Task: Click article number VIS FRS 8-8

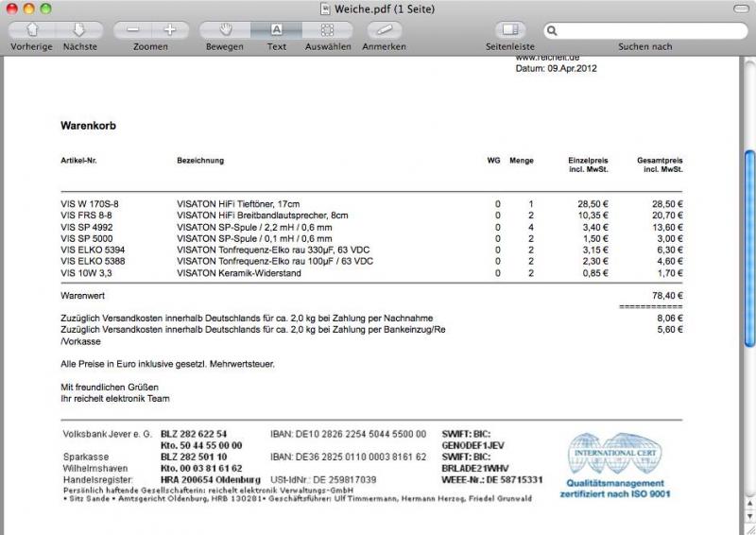Action: (86, 216)
